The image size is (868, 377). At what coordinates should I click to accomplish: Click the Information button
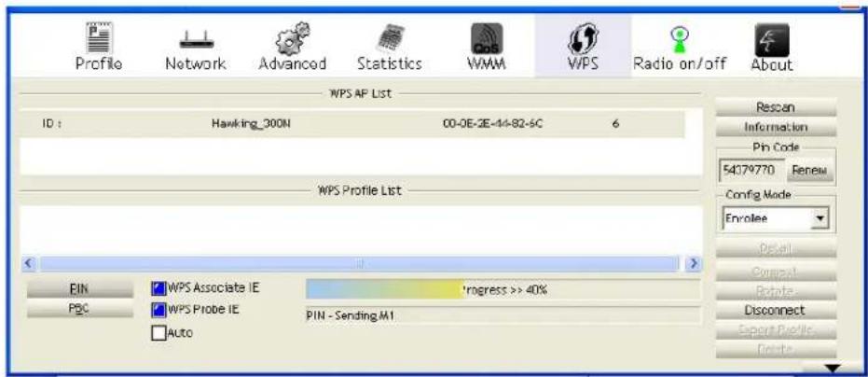pyautogui.click(x=776, y=128)
